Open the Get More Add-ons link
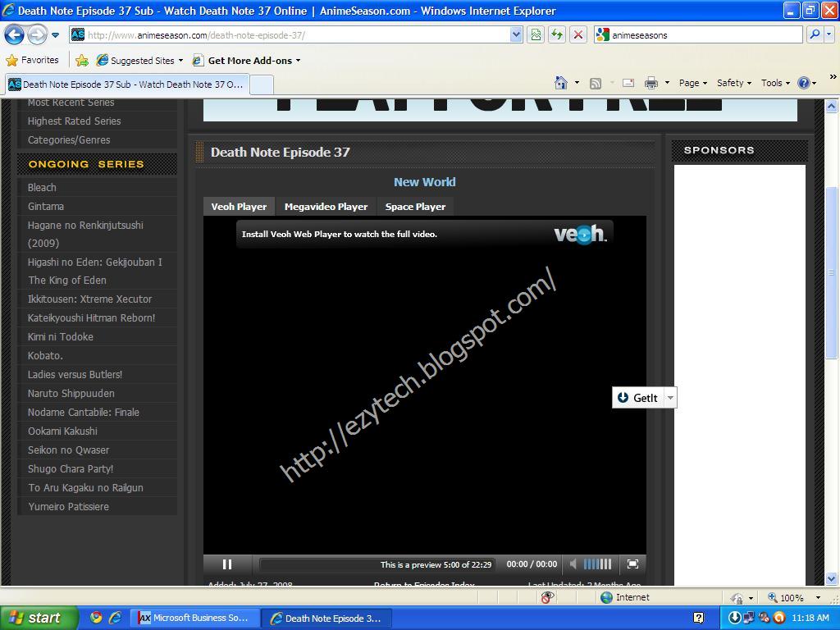 (246, 61)
